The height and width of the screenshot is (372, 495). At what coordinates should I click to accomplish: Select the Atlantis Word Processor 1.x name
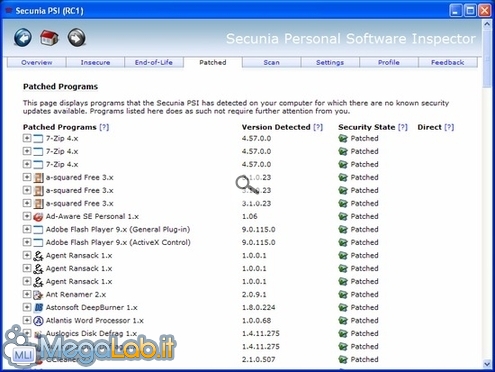click(x=95, y=320)
